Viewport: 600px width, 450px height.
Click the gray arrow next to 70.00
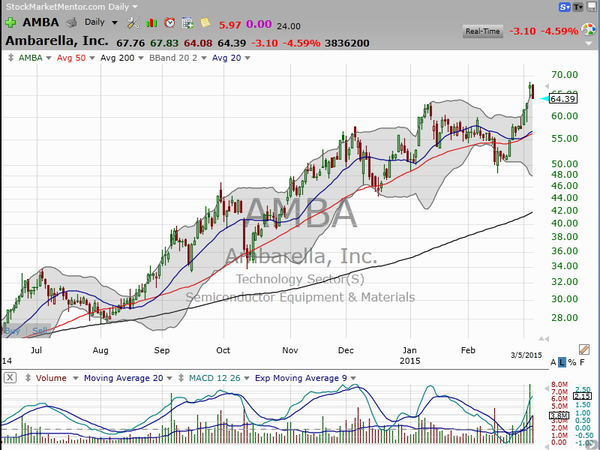(x=546, y=86)
